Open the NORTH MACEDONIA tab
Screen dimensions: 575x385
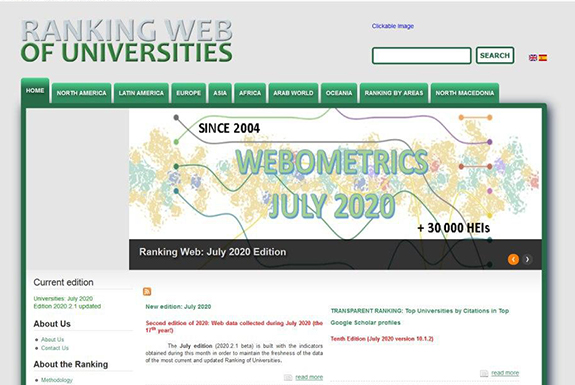(x=465, y=93)
